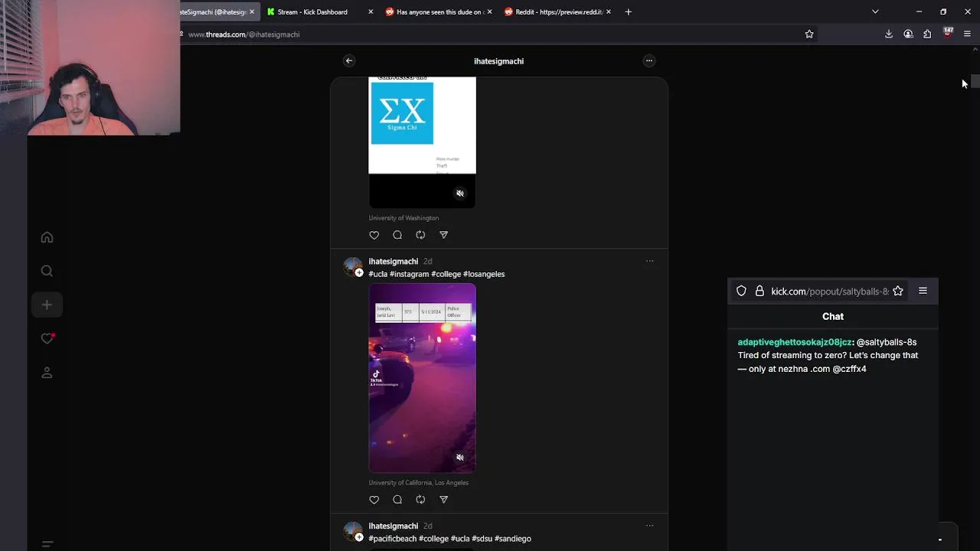
Task: Open the #sdsu hashtag link
Action: coord(482,539)
